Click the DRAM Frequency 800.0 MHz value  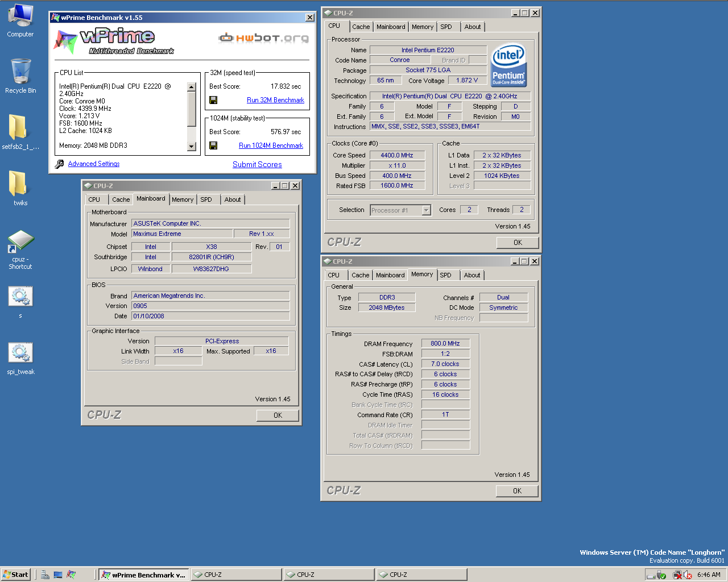[x=445, y=343]
